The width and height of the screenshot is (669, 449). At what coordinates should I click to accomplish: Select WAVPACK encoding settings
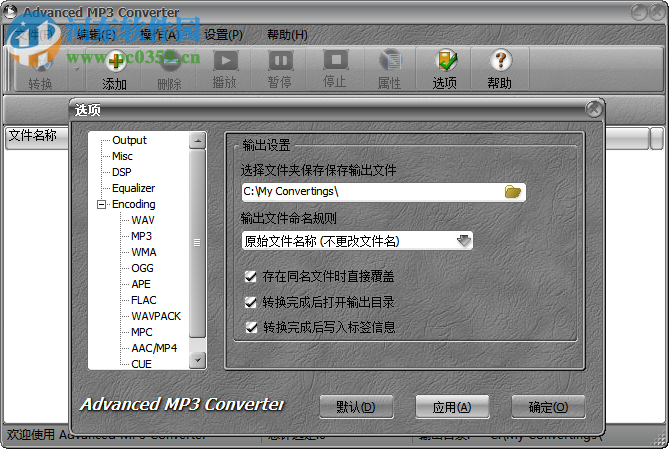point(156,316)
